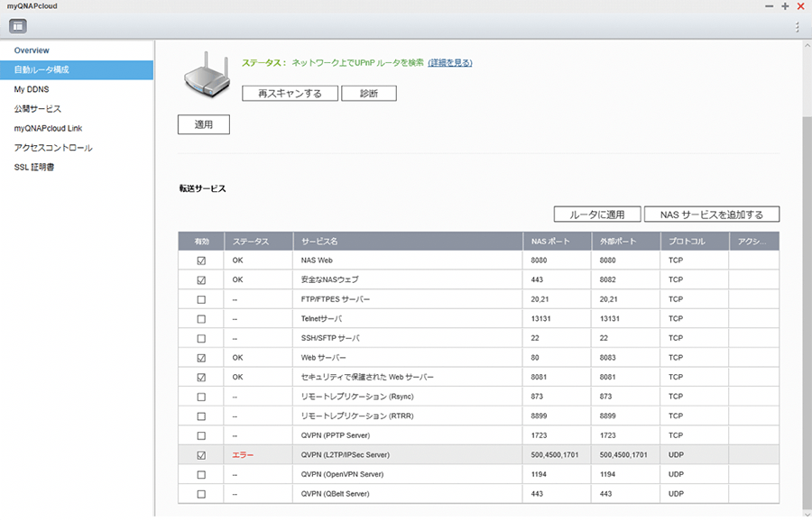Click NAS port 8899 in RTRR row
Viewport: 812px width, 521px height.
[539, 416]
